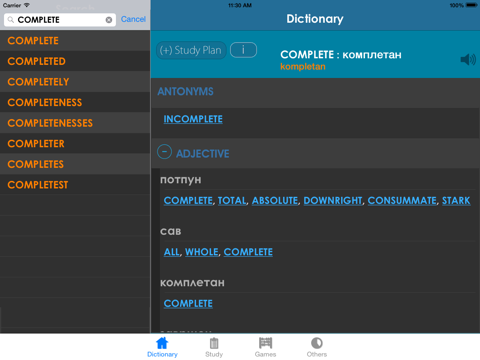The height and width of the screenshot is (360, 480).
Task: Open the STARK synonym link
Action: [456, 201]
